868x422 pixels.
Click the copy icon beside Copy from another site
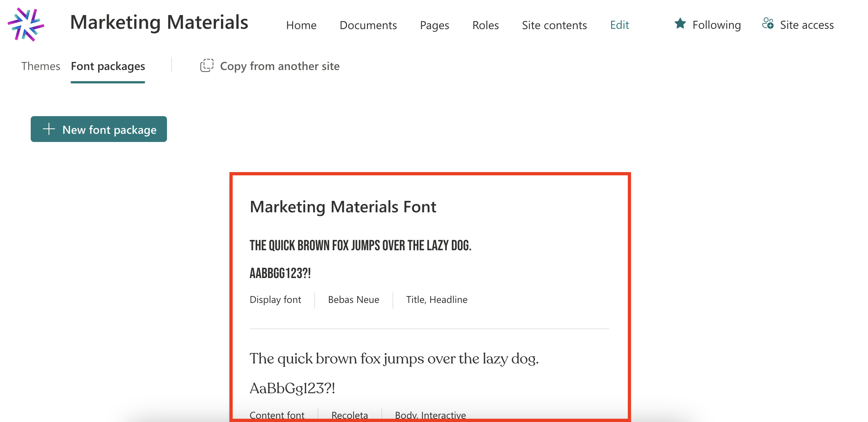point(207,65)
